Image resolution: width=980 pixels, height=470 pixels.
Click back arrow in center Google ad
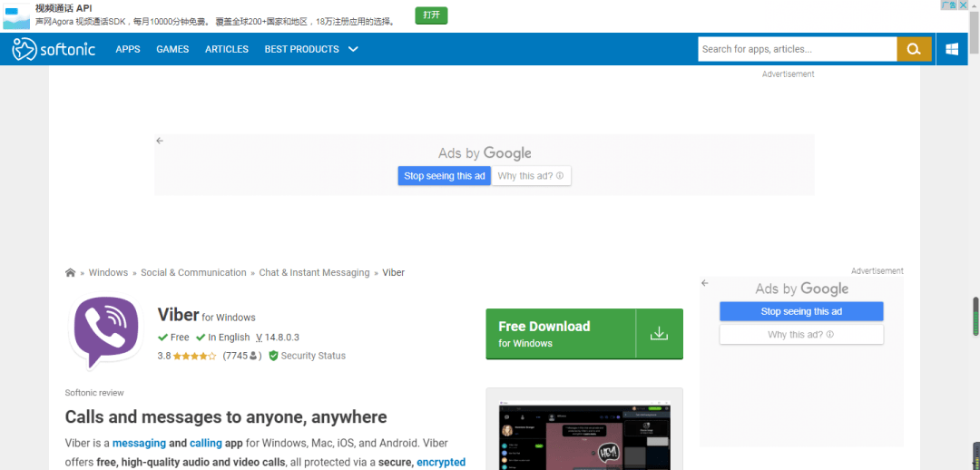click(x=160, y=141)
